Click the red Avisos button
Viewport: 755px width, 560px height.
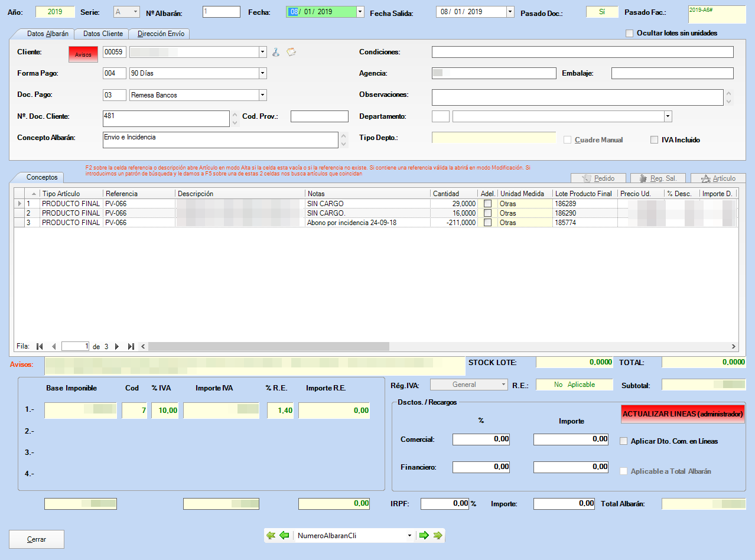coord(83,54)
